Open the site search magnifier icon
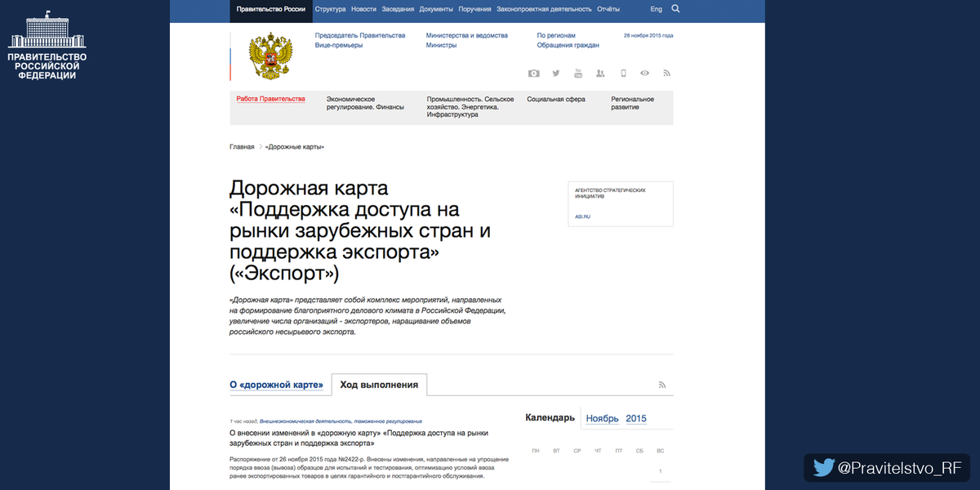 [x=675, y=9]
